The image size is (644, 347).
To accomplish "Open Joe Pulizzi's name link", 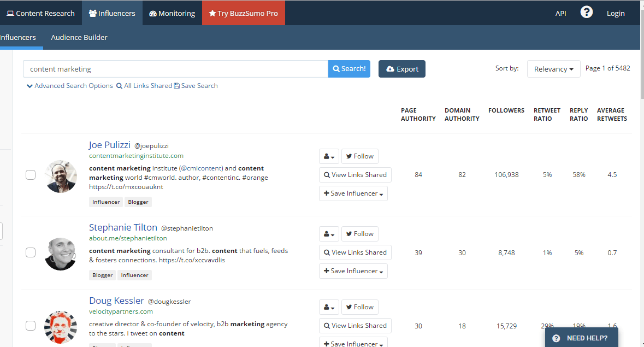I will coord(110,145).
